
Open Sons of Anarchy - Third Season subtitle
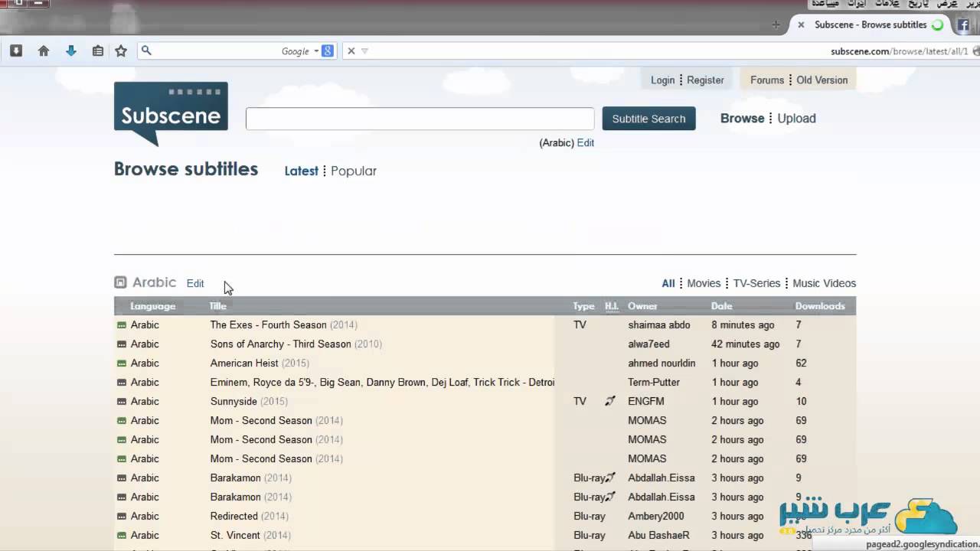296,344
